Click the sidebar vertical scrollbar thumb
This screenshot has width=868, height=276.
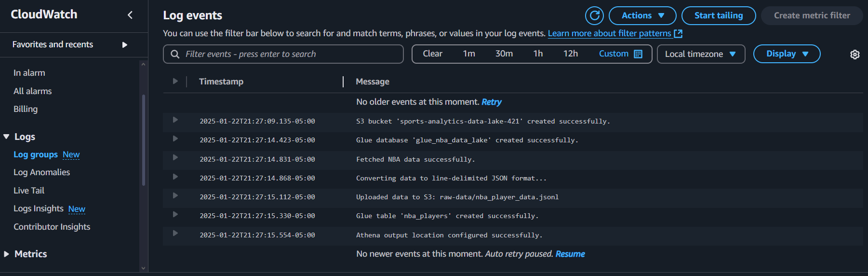coord(143,140)
